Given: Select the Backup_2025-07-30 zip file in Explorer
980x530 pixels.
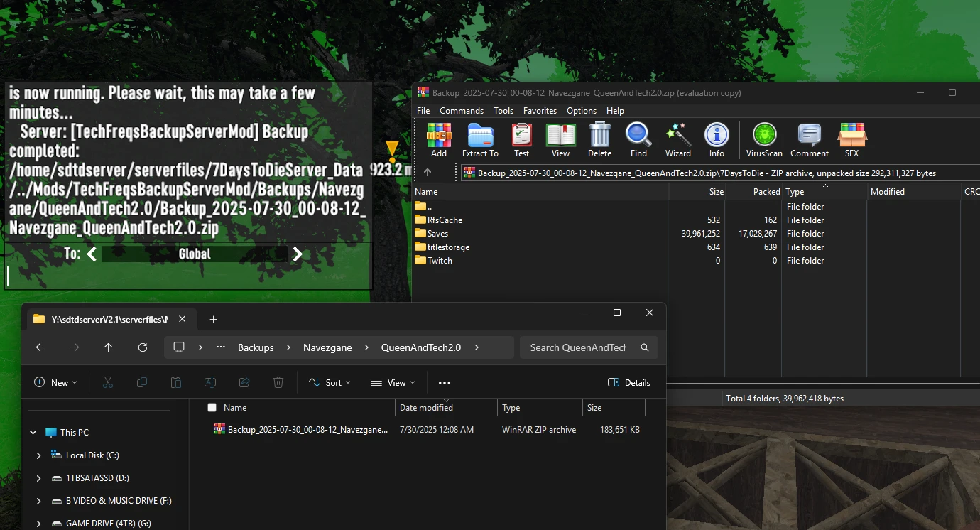Looking at the screenshot, I should click(307, 430).
